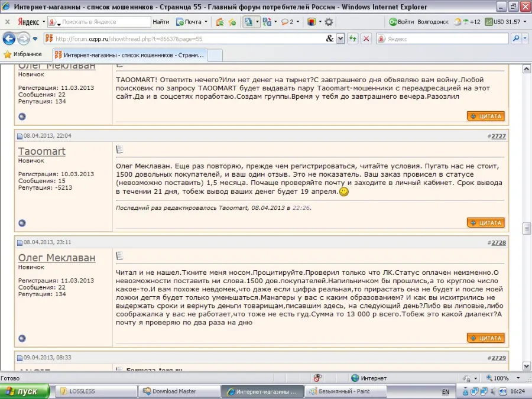Click the ampersand icon in address bar
The height and width of the screenshot is (399, 532).
click(330, 38)
